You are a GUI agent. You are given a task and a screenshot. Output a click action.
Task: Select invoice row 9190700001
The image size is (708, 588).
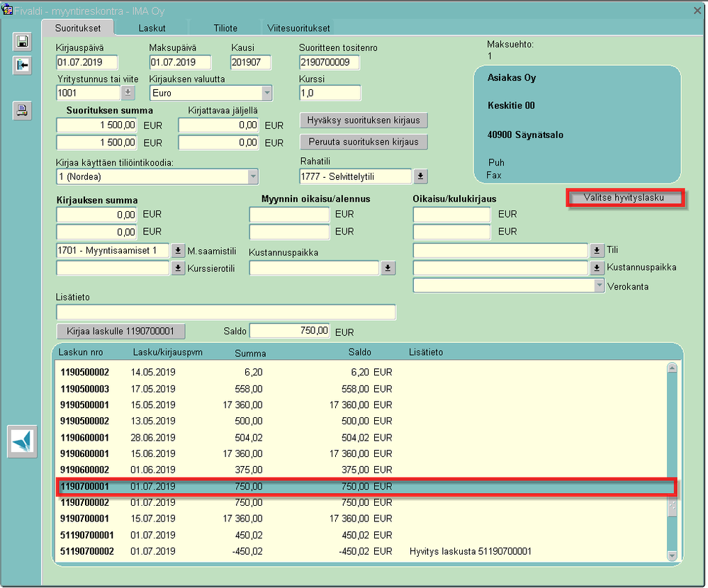(x=360, y=519)
